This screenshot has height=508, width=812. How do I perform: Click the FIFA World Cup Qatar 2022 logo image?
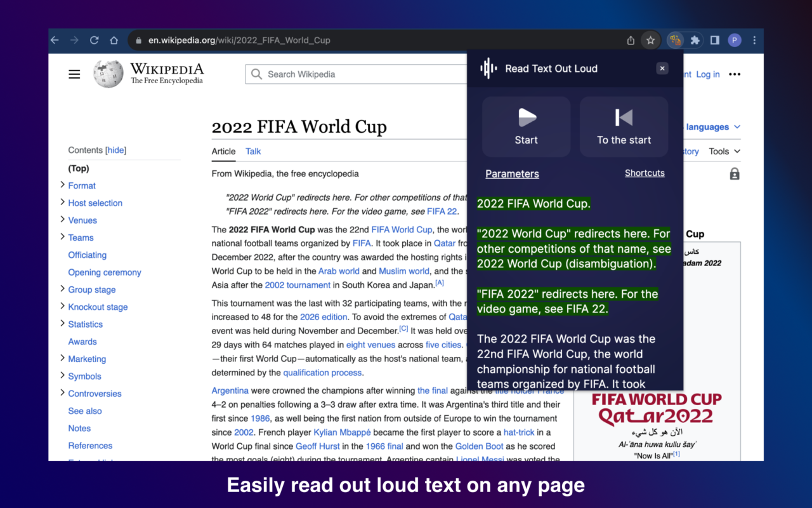tap(657, 408)
